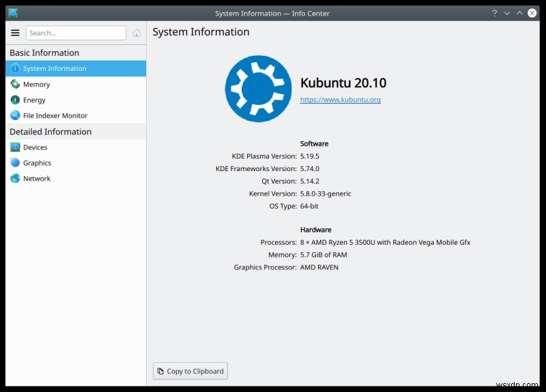Click the KDE Plasma Version label

(x=264, y=156)
